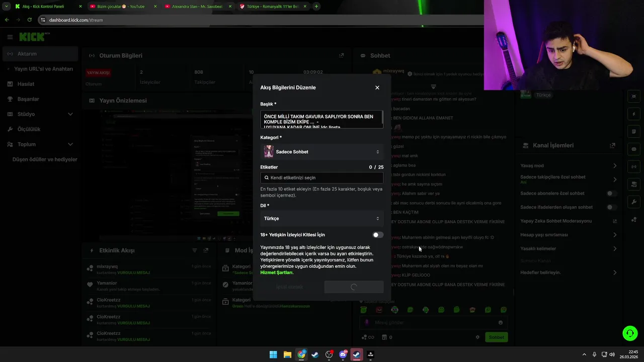
Task: Switch to Türkiye - Romanya tab
Action: click(x=273, y=7)
